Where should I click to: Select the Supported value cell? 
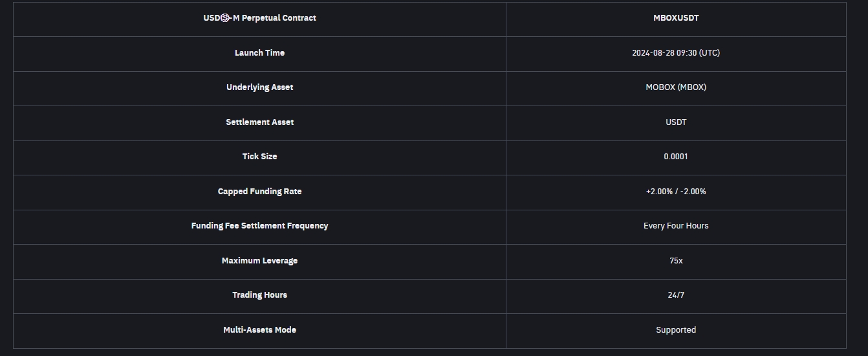[676, 330]
